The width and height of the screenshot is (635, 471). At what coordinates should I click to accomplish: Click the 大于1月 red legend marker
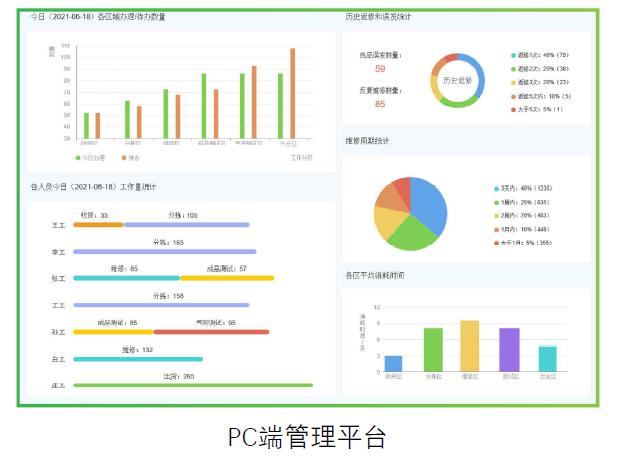[x=496, y=242]
